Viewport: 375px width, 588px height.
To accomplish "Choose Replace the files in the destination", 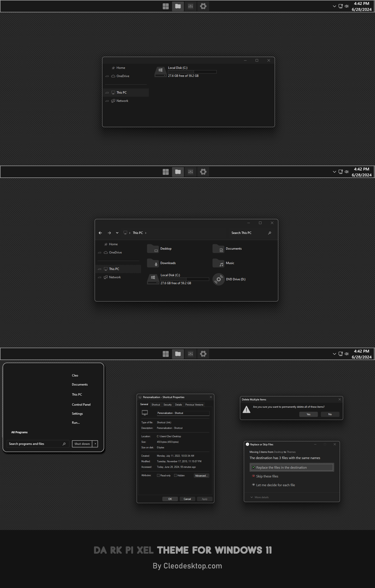I will pyautogui.click(x=292, y=468).
